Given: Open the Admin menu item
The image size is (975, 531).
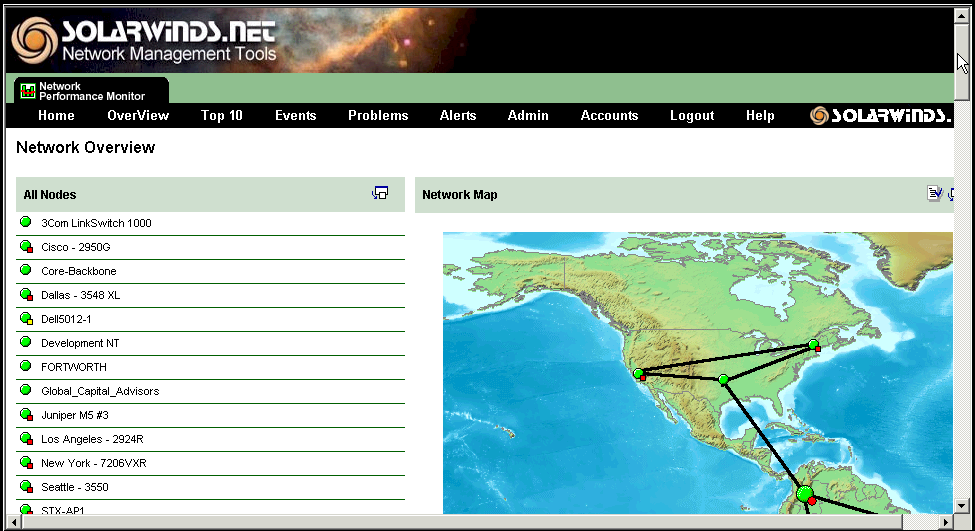Looking at the screenshot, I should coord(528,116).
